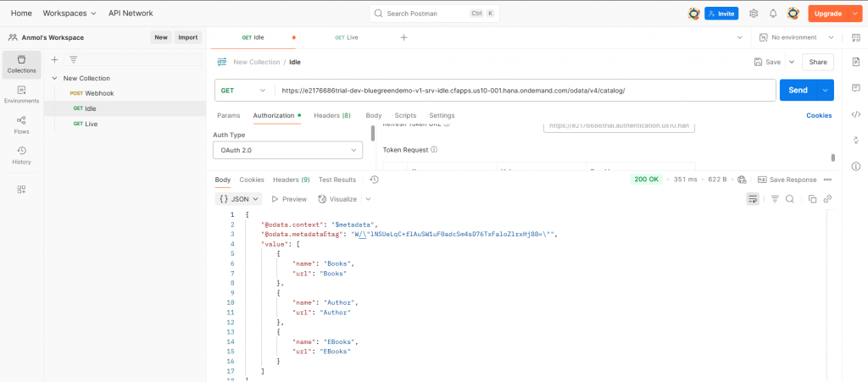Click the plus icon to create collection
The image size is (868, 382).
(x=54, y=59)
